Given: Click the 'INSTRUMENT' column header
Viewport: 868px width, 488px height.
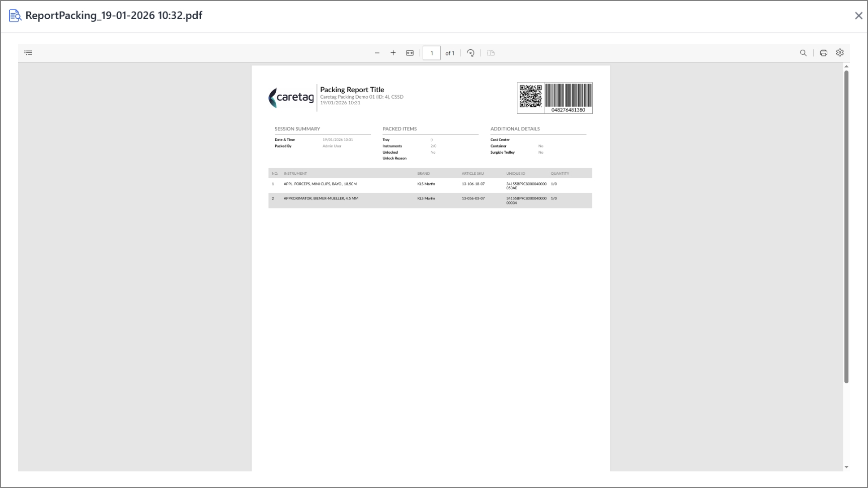Looking at the screenshot, I should tap(295, 174).
